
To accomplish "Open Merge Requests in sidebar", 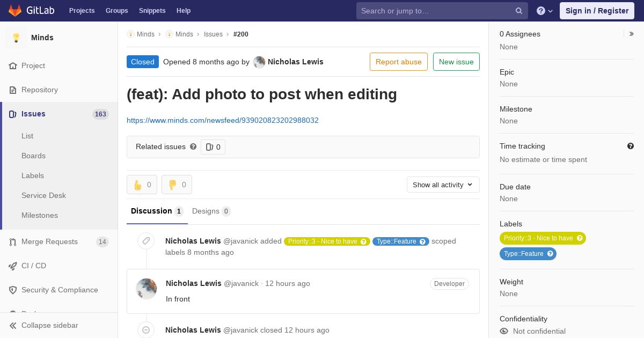I will point(49,241).
